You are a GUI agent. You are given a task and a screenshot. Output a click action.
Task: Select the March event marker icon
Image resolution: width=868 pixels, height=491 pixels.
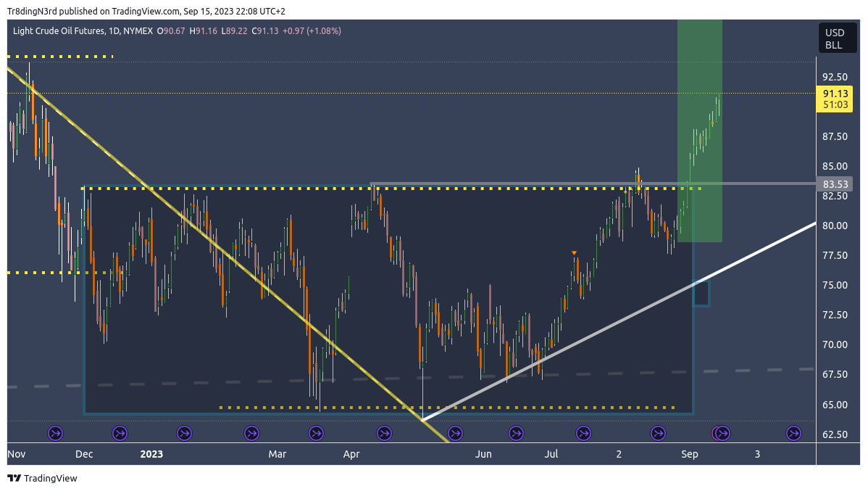316,434
